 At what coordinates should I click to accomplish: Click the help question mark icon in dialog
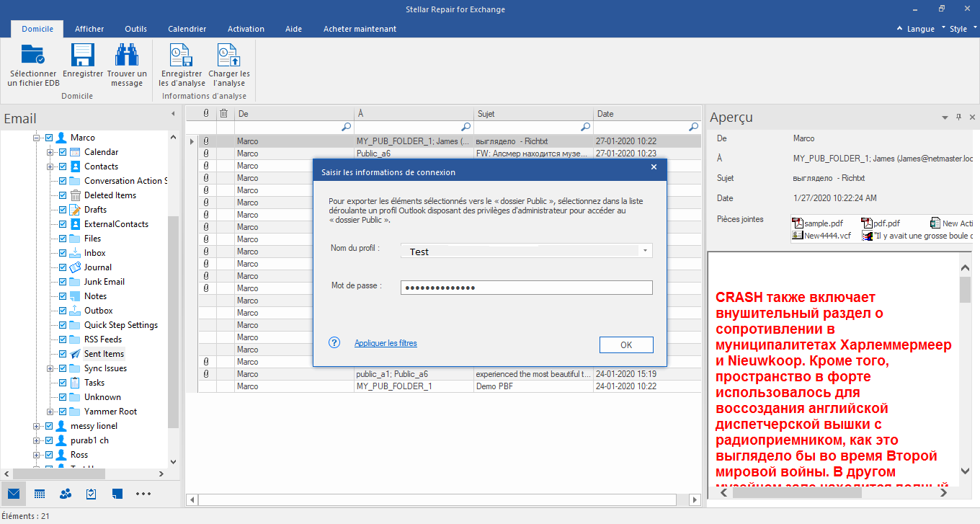(x=334, y=343)
